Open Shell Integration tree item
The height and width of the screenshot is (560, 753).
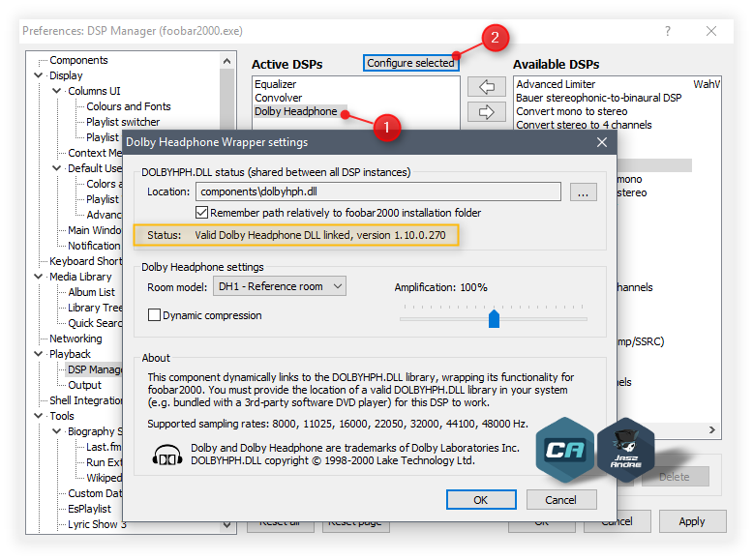(85, 400)
